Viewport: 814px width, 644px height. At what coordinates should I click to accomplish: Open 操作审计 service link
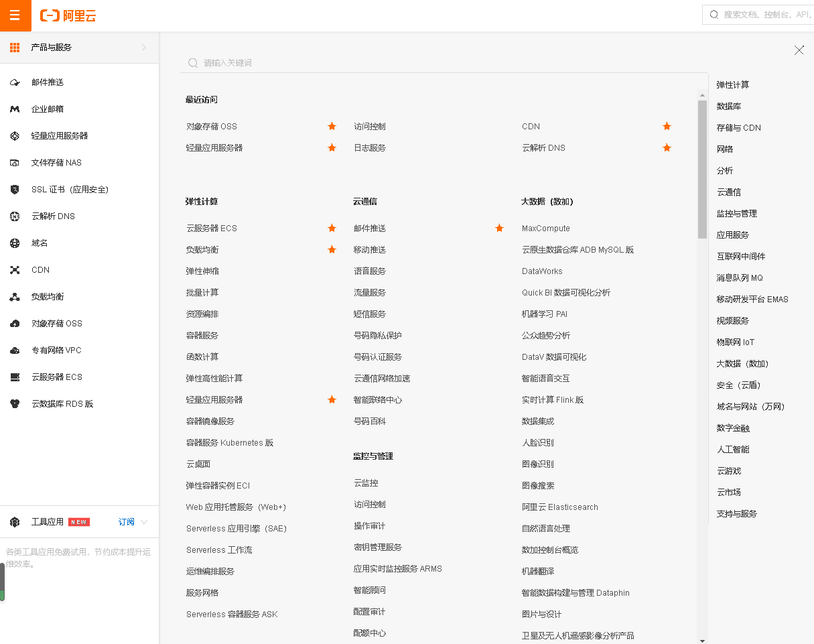coord(370,526)
